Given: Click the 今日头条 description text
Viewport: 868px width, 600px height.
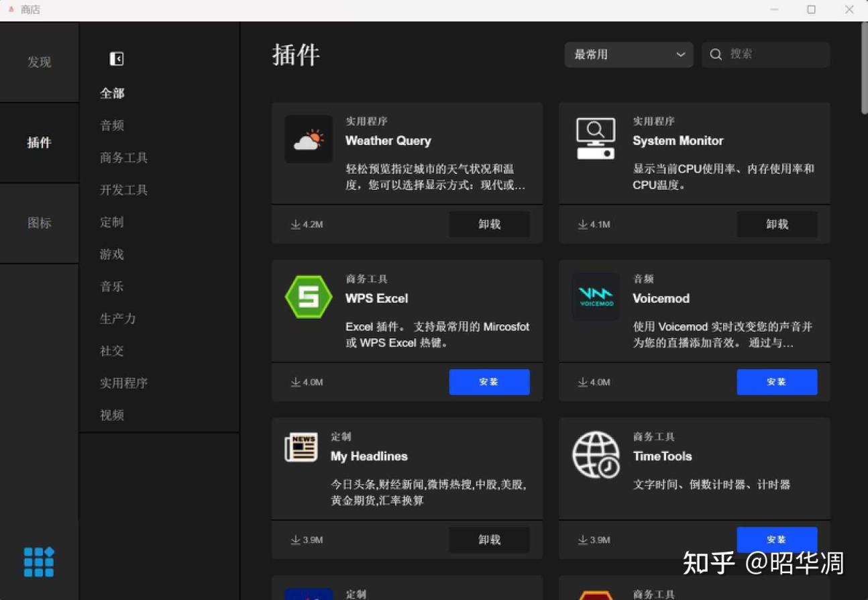Looking at the screenshot, I should 429,493.
